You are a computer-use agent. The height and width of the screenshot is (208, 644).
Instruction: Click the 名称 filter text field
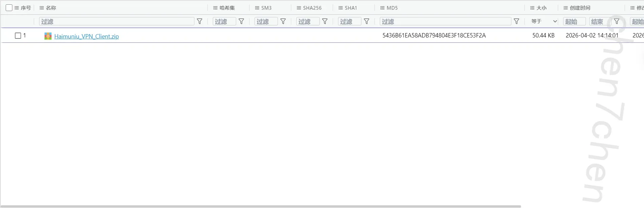[x=116, y=21]
